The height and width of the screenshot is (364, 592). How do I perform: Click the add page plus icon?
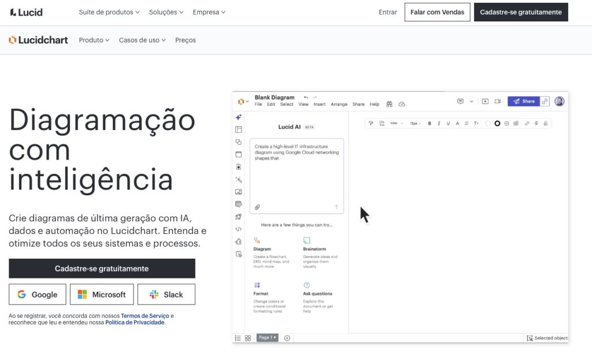(x=287, y=338)
